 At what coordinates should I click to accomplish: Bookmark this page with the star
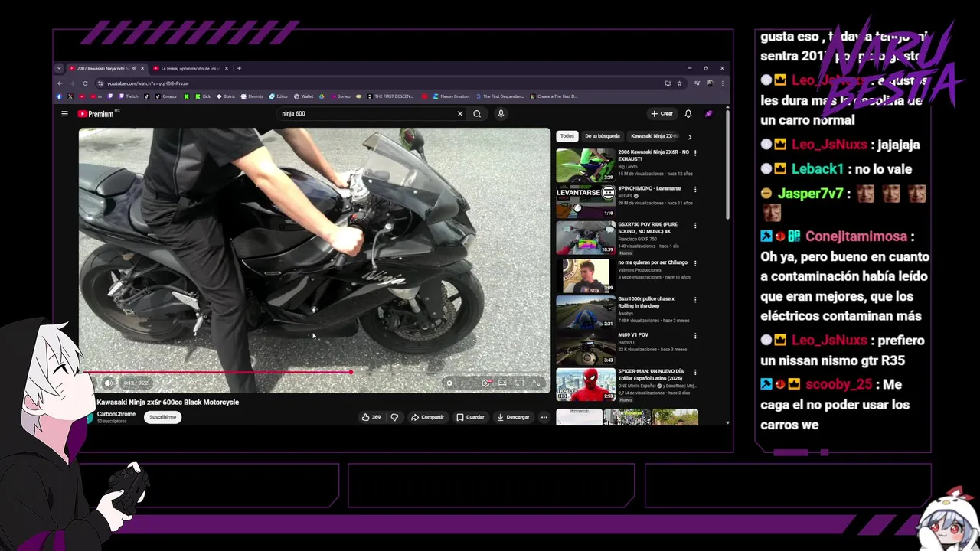click(679, 83)
